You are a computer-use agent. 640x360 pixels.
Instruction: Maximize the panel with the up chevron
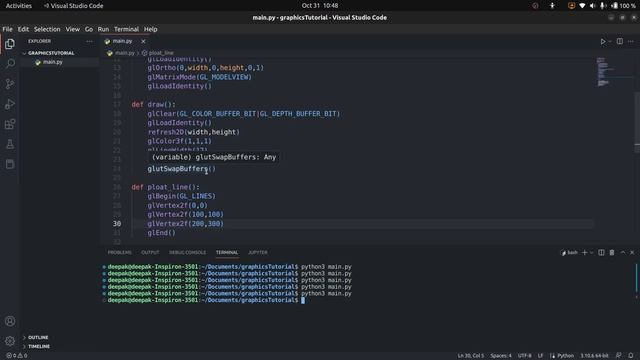point(622,253)
